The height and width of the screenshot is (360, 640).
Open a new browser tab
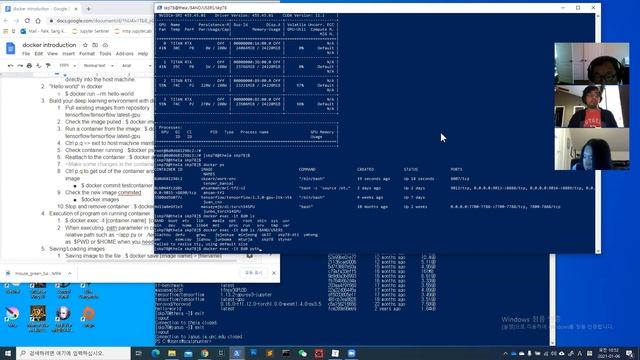[89, 9]
